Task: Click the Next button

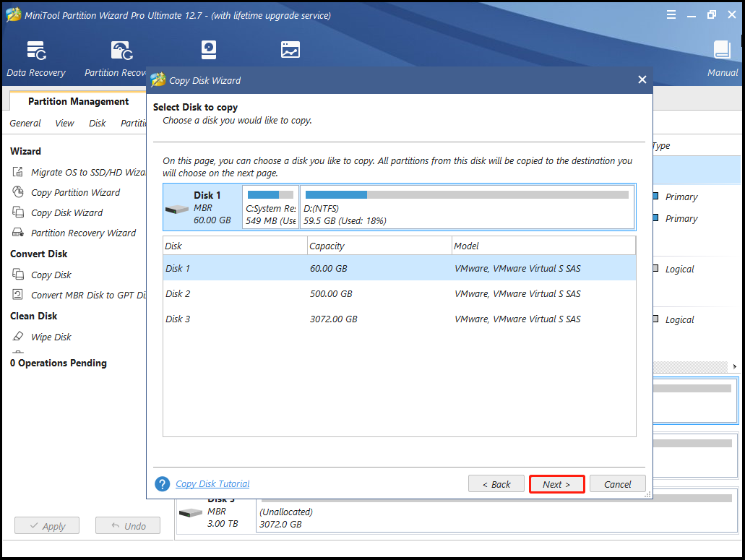Action: (x=556, y=484)
